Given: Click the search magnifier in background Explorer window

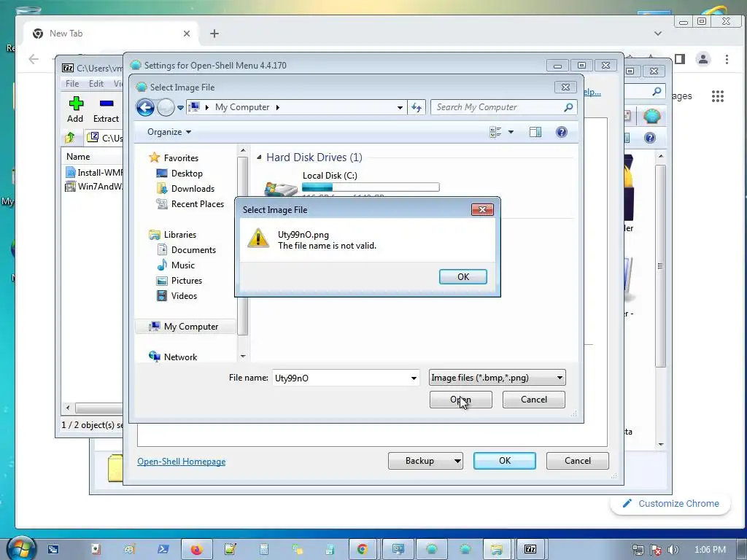Looking at the screenshot, I should [657, 91].
